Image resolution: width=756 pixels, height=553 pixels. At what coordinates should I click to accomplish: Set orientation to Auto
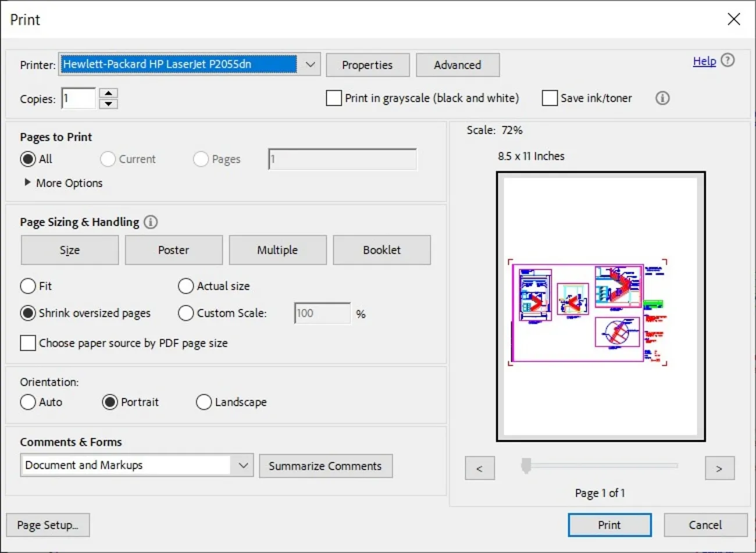28,402
